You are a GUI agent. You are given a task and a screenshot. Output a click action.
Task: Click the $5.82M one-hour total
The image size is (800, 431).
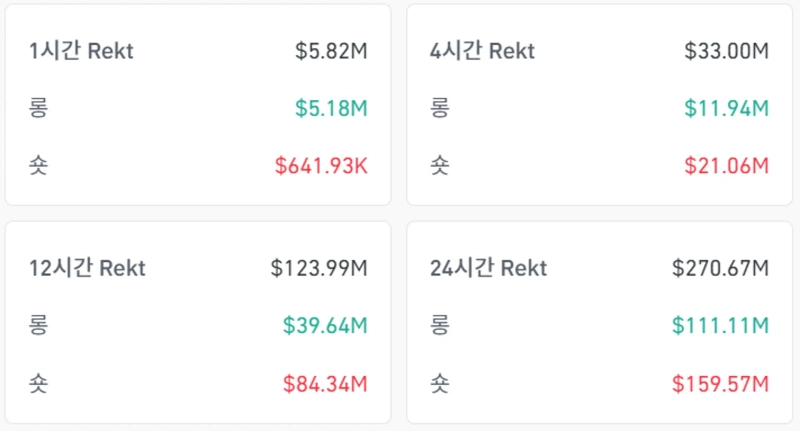click(x=331, y=51)
